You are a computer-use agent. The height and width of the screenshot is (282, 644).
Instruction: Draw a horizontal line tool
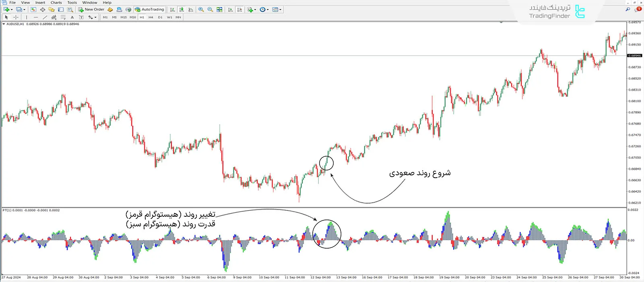(36, 17)
